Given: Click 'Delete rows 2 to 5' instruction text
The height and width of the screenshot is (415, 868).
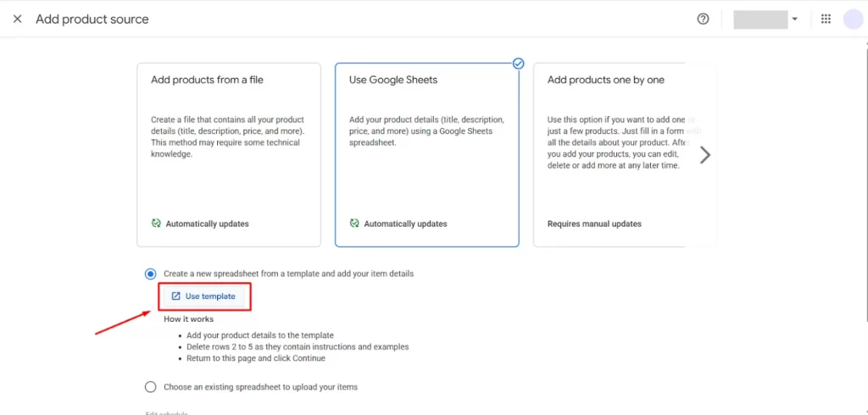Looking at the screenshot, I should coord(298,347).
